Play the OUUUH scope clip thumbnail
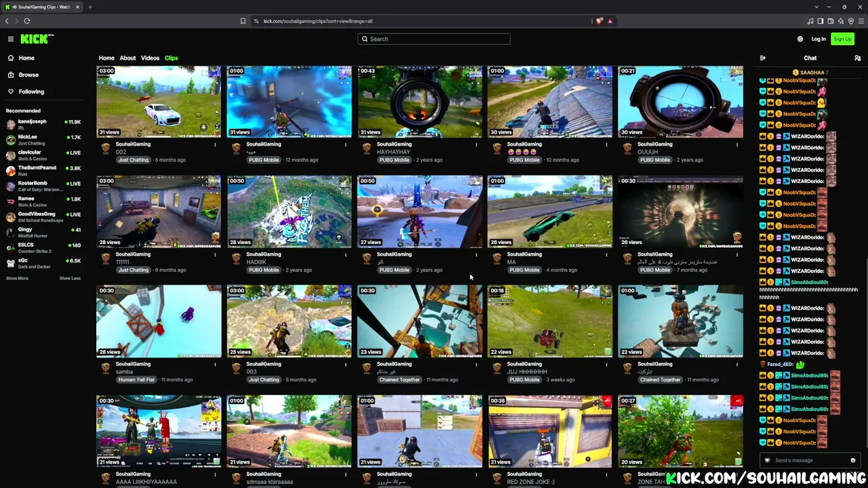The height and width of the screenshot is (488, 868). point(680,102)
